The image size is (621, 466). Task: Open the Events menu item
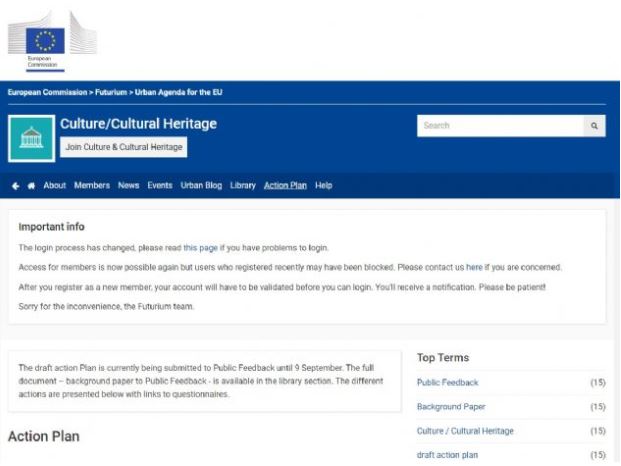tap(160, 185)
